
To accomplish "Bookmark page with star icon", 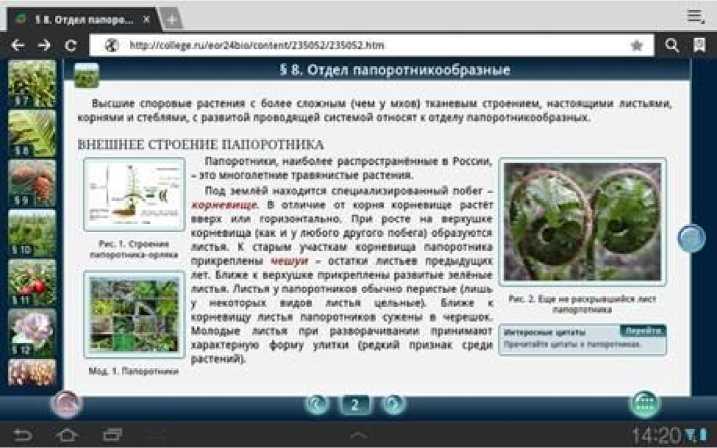I will tap(636, 45).
